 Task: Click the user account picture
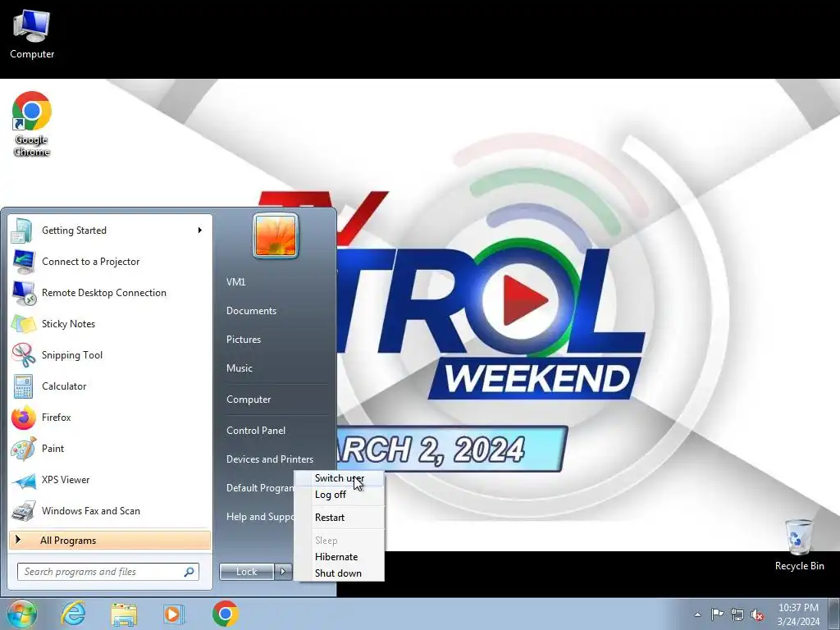276,235
